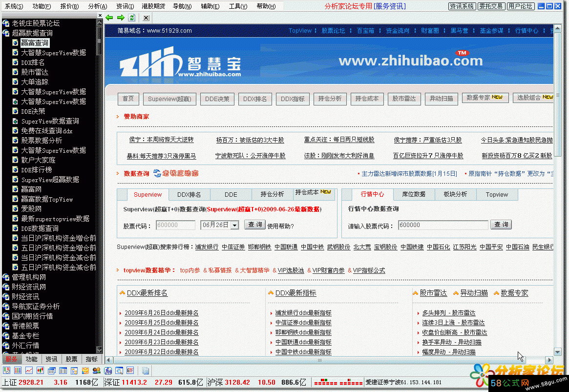Open the 分析(A) menu

click(98, 6)
